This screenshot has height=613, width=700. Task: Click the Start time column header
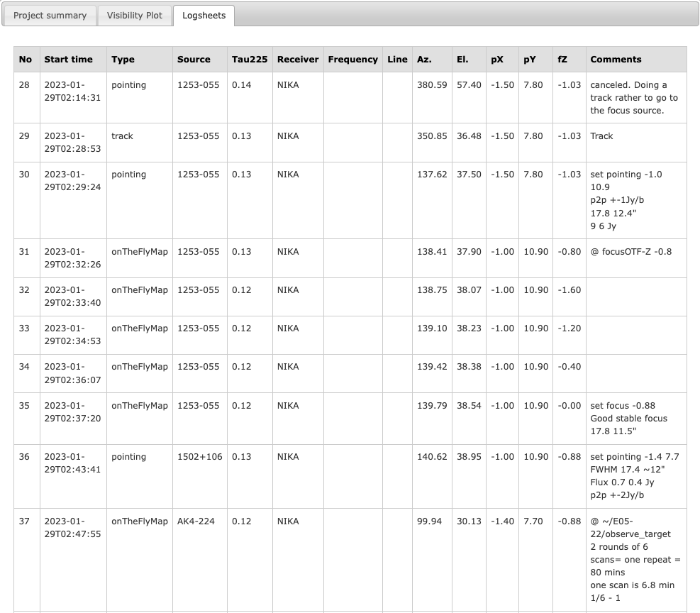pyautogui.click(x=68, y=60)
